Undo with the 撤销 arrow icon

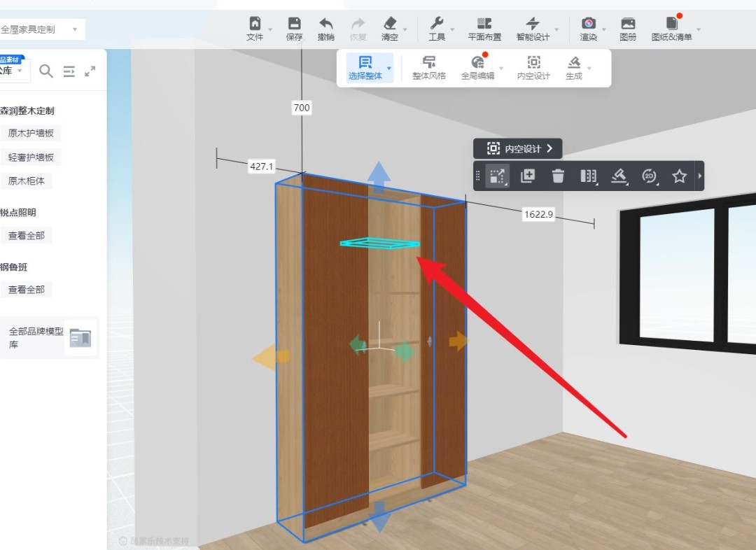[325, 29]
